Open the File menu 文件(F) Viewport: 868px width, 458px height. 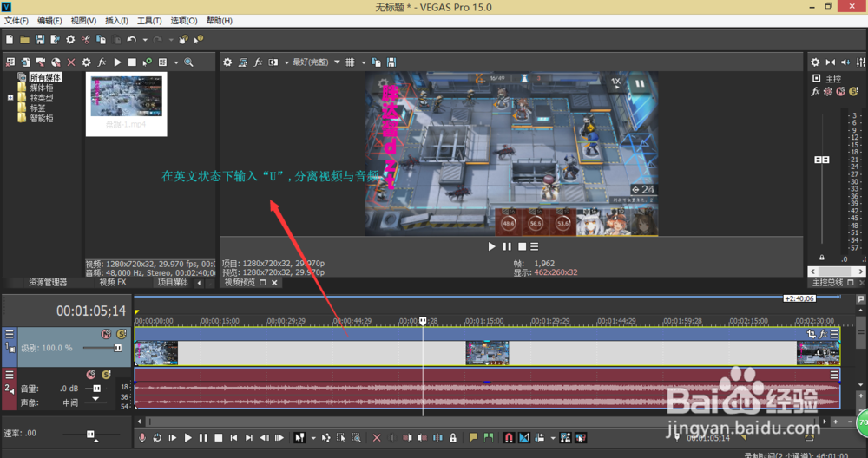(x=16, y=21)
